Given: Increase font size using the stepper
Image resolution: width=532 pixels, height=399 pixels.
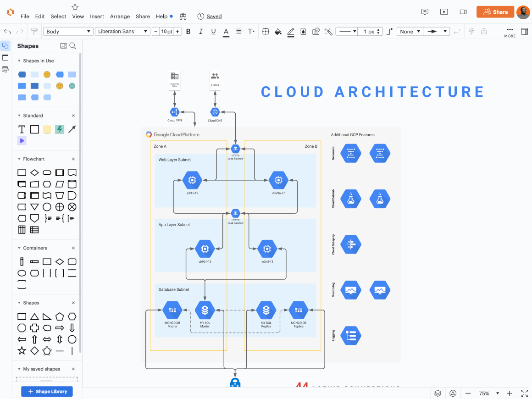Looking at the screenshot, I should pyautogui.click(x=177, y=31).
